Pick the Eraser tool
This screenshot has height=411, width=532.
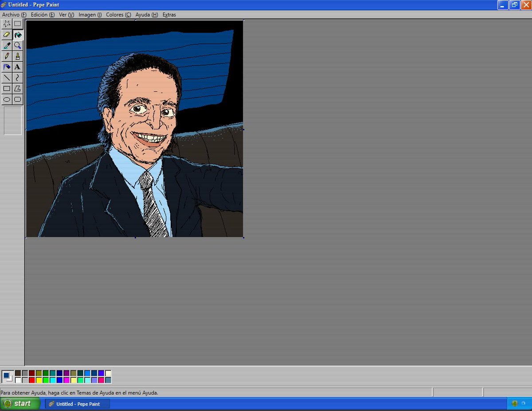(7, 35)
